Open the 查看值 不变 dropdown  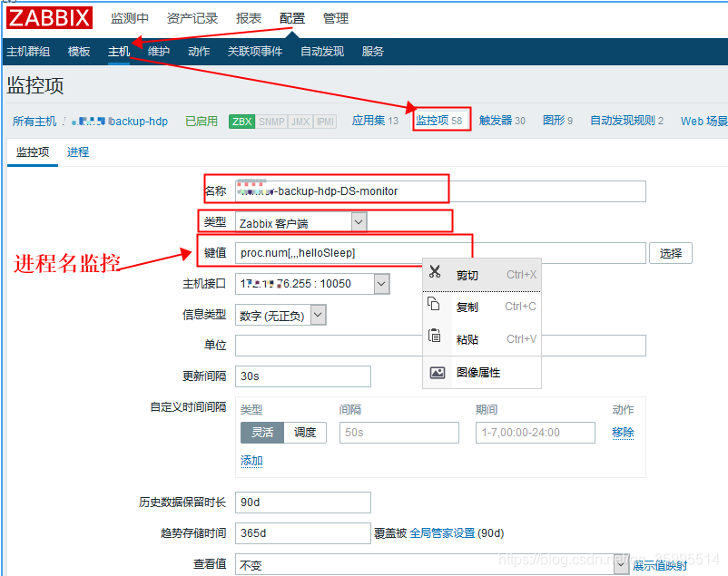point(621,564)
